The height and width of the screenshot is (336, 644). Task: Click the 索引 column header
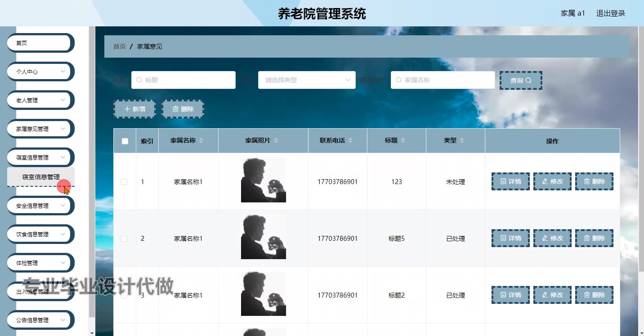pos(147,141)
